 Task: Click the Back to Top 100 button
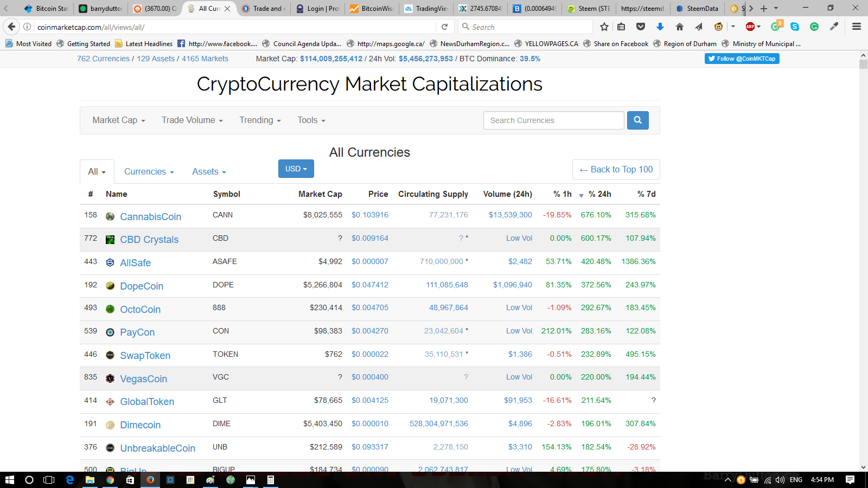[x=616, y=169]
